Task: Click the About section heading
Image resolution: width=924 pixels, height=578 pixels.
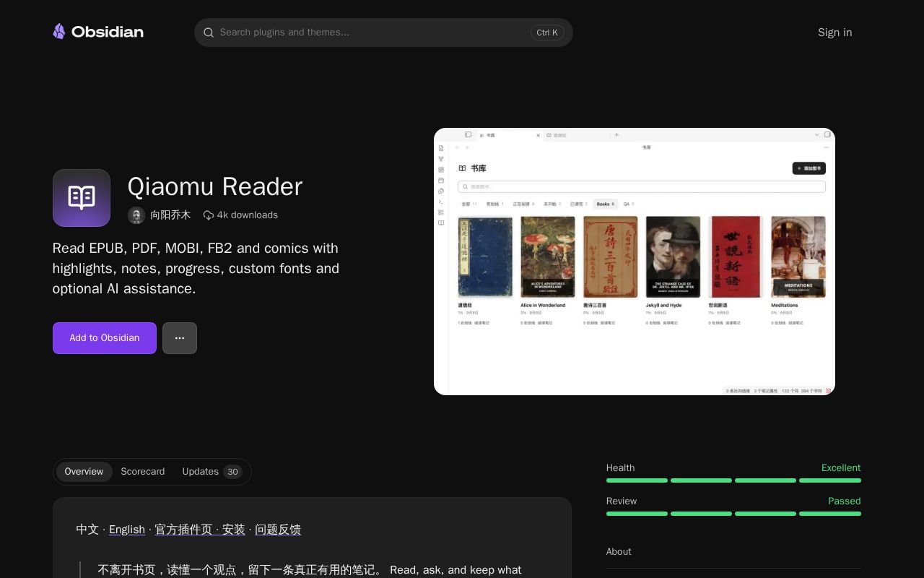Action: (x=619, y=551)
